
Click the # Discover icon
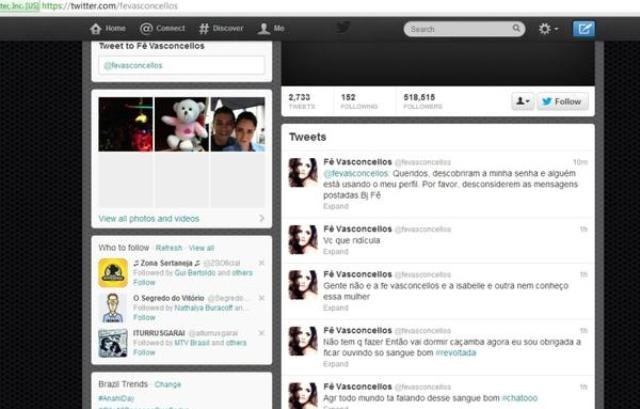pyautogui.click(x=204, y=29)
